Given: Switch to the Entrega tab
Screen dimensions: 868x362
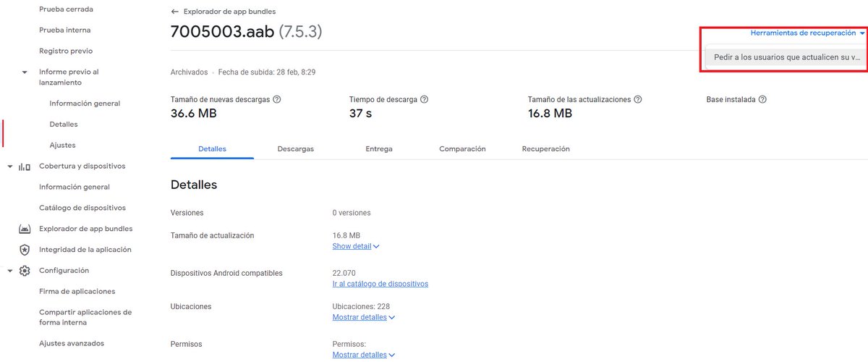Looking at the screenshot, I should [379, 148].
